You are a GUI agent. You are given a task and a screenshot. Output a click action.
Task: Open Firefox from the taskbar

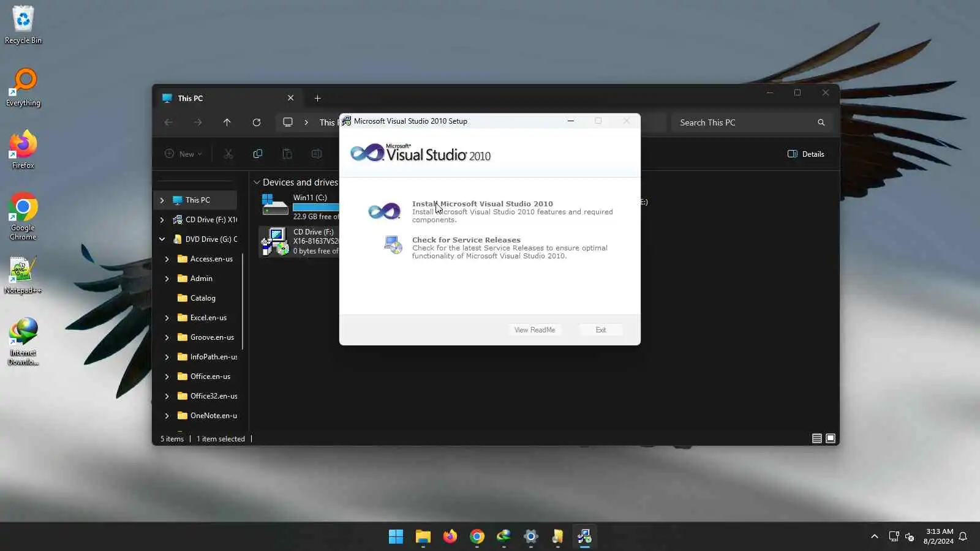click(x=450, y=537)
